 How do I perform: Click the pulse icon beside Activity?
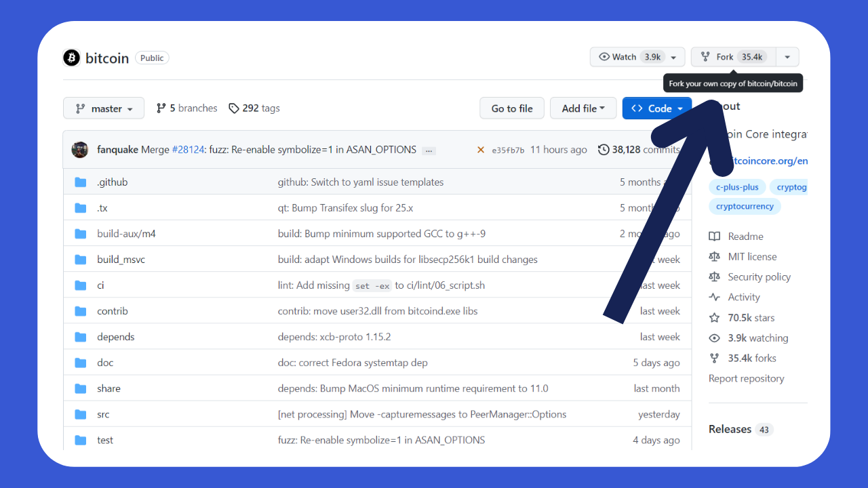[x=714, y=298]
